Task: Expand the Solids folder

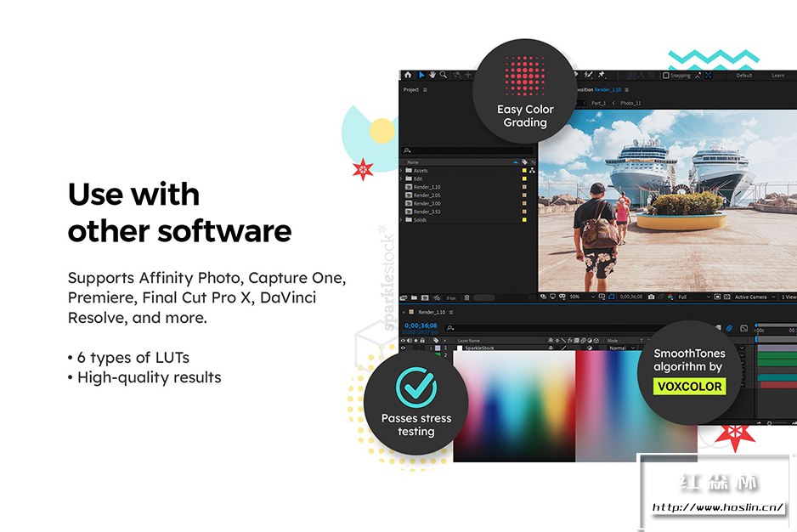Action: tap(402, 220)
